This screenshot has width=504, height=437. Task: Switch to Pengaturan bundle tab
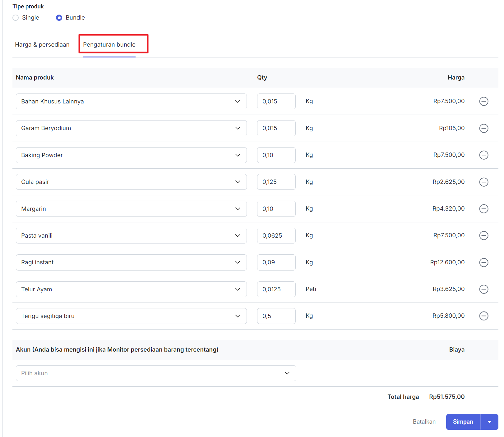tap(109, 44)
